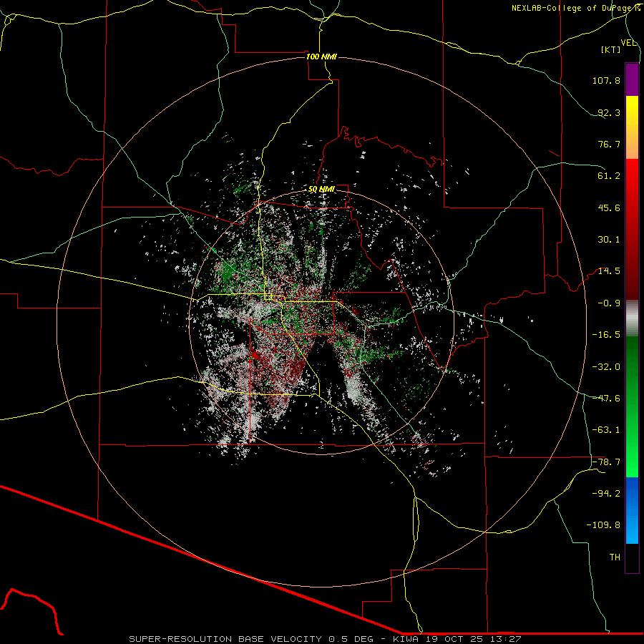Click the 14.5 velocity scale value
The width and height of the screenshot is (644, 644).
point(609,271)
